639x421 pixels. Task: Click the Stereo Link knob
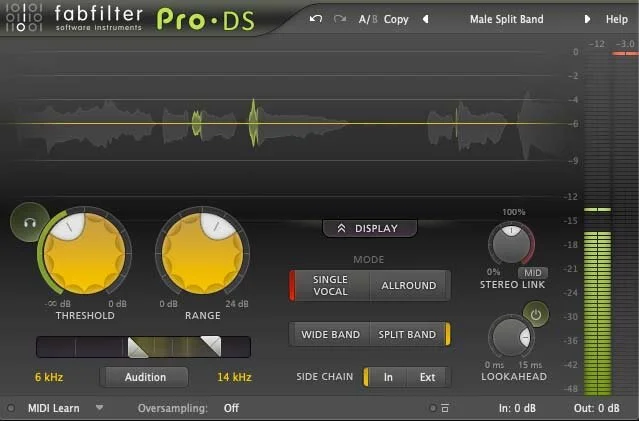tap(511, 243)
